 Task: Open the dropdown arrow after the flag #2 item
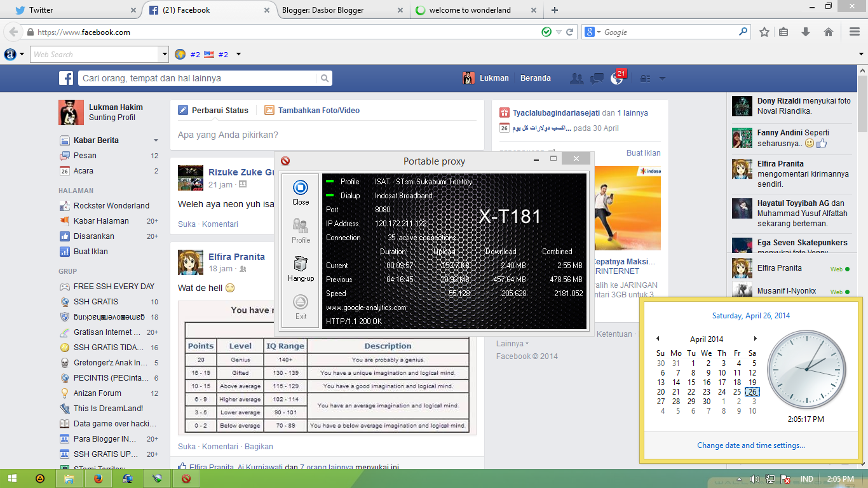point(238,55)
